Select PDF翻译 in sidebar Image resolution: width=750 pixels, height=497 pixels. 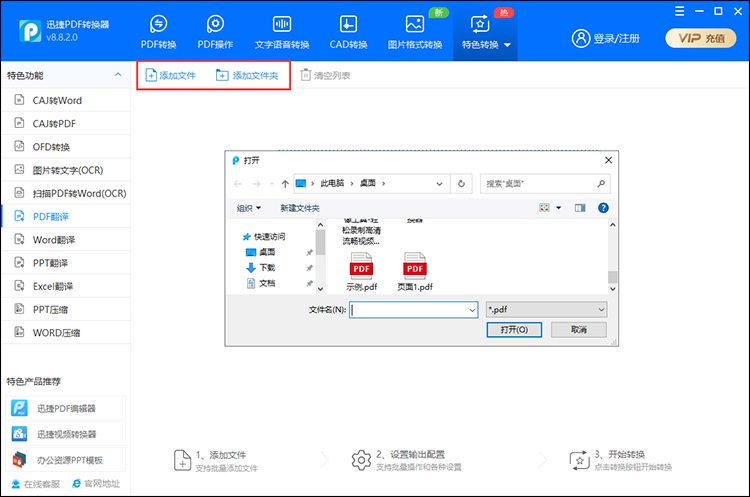tap(66, 216)
